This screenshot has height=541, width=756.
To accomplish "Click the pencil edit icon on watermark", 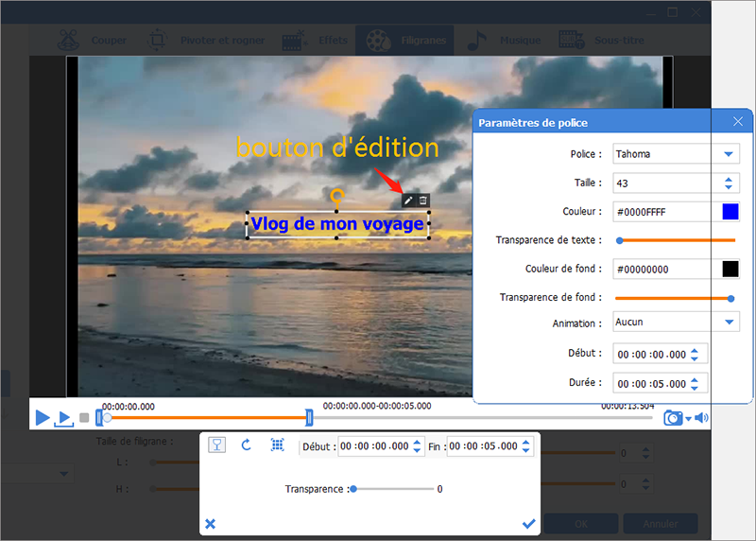I will 408,201.
